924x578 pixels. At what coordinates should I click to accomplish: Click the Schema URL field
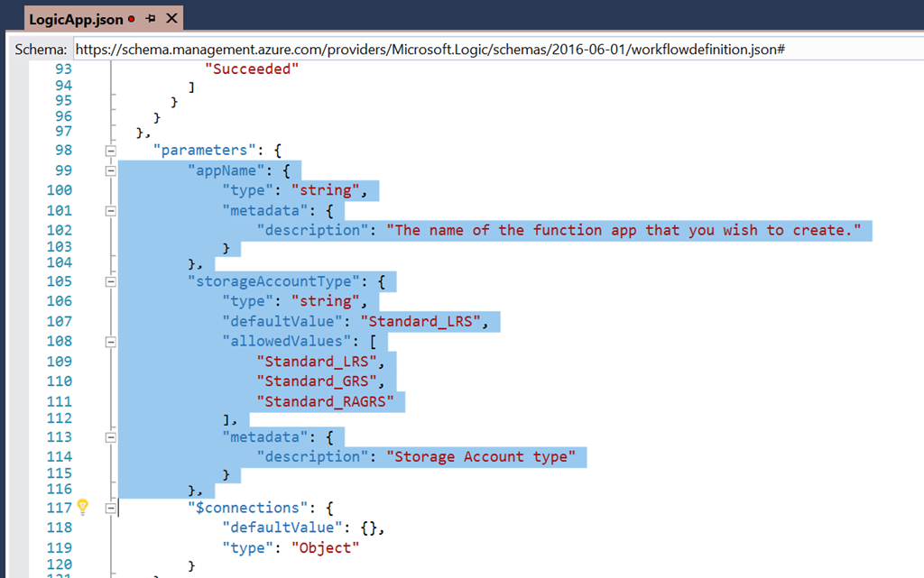430,49
